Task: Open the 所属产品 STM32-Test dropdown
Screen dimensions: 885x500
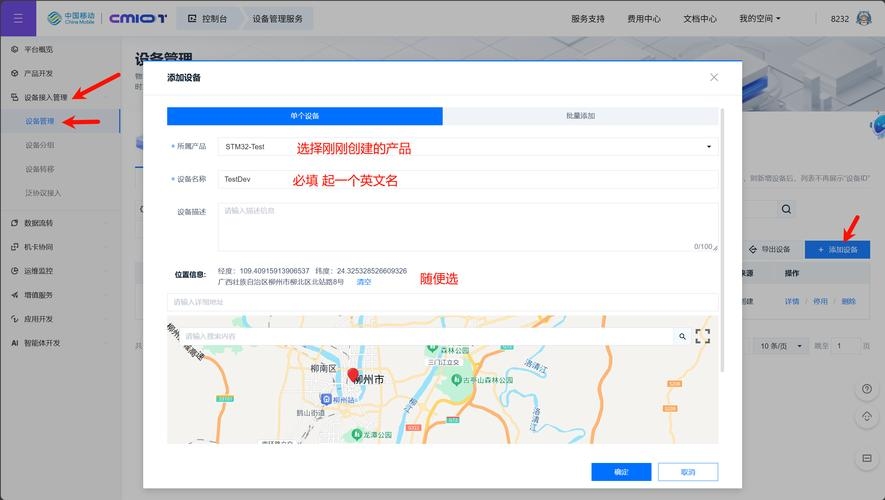Action: click(x=468, y=147)
